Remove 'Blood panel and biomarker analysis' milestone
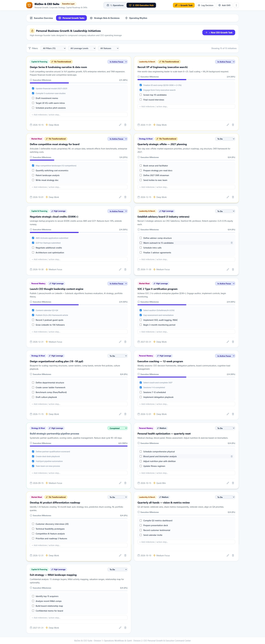Screen dimensions: 265x644 point(232,456)
